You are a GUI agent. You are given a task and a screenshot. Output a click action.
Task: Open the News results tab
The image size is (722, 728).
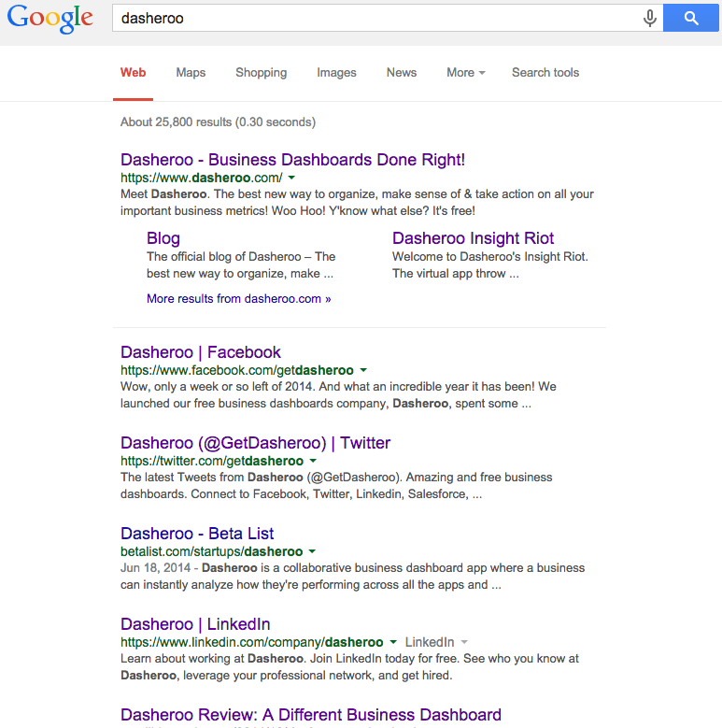pos(402,72)
